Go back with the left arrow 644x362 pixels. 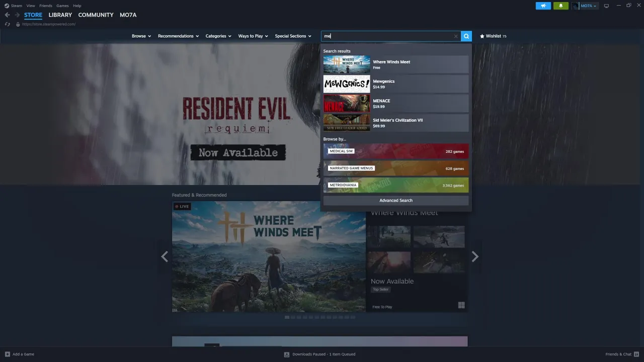pos(7,15)
